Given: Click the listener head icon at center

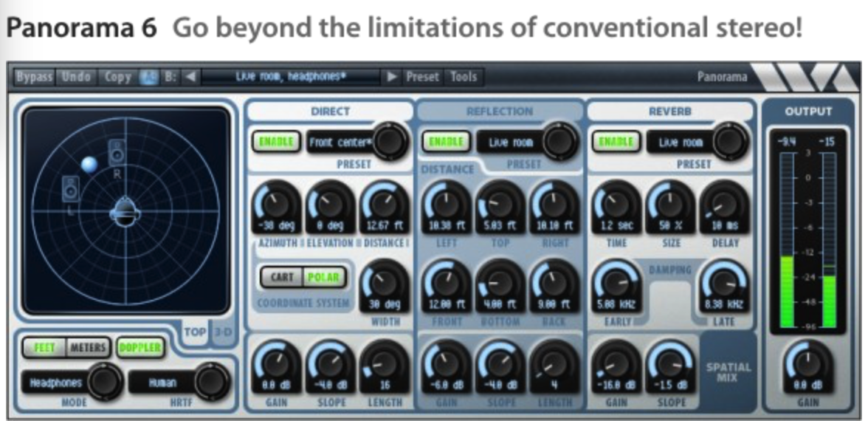Looking at the screenshot, I should pos(125,212).
